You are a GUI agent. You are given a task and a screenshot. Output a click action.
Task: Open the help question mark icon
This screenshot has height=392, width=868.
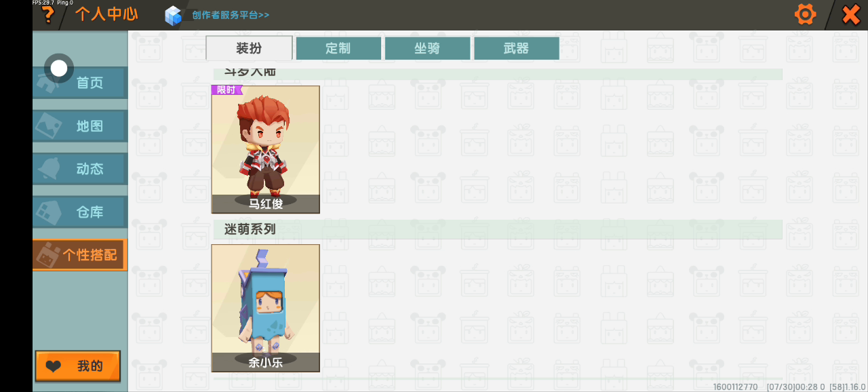pyautogui.click(x=47, y=15)
